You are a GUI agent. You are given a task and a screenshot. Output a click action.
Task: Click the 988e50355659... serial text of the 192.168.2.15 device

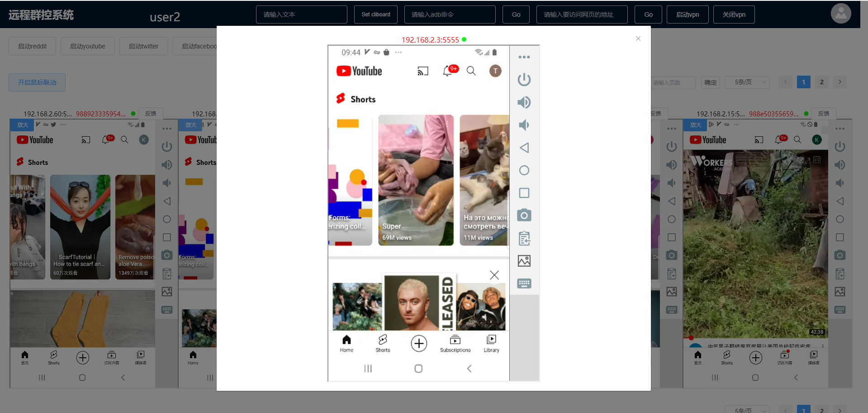tap(773, 114)
